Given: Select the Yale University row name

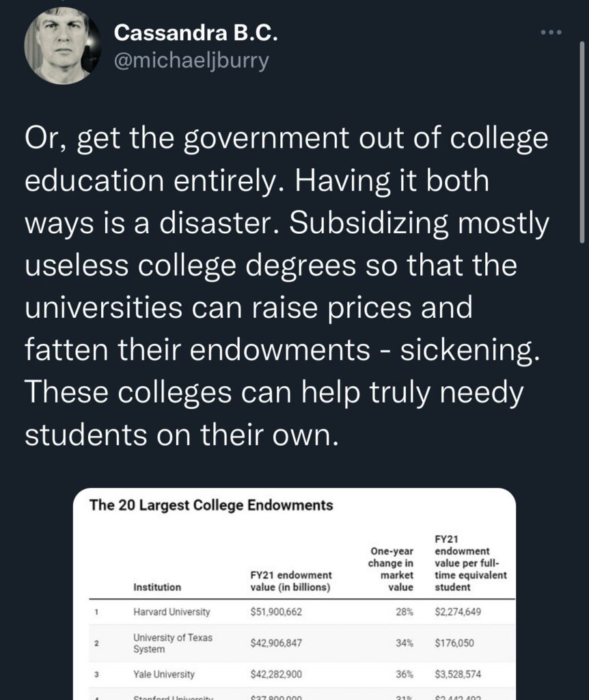Looking at the screenshot, I should pyautogui.click(x=164, y=674).
